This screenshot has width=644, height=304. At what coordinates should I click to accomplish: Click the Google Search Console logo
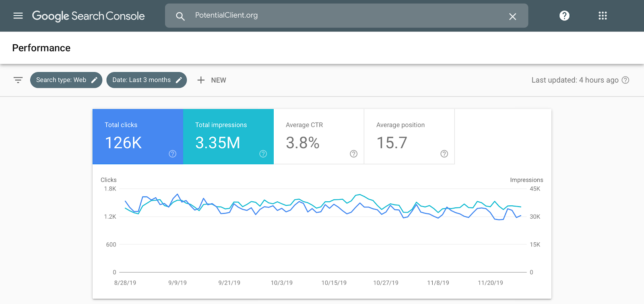pos(88,16)
